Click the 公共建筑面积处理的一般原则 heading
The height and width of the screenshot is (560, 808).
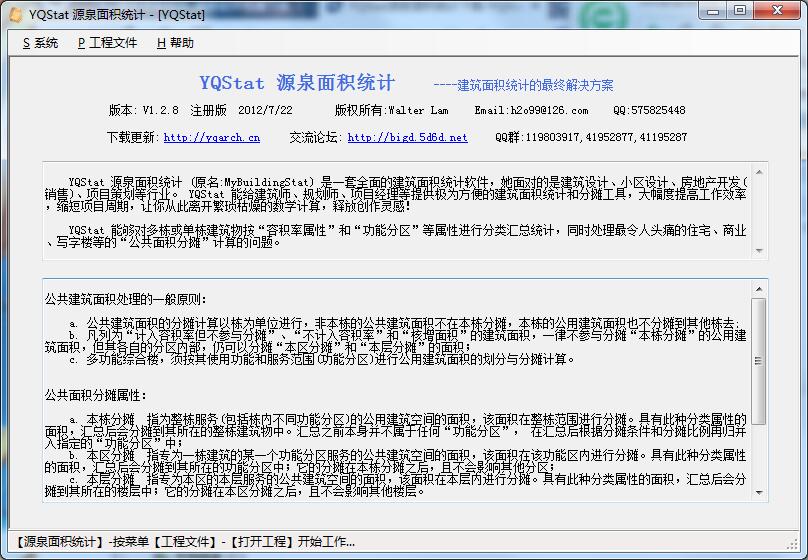[x=126, y=299]
